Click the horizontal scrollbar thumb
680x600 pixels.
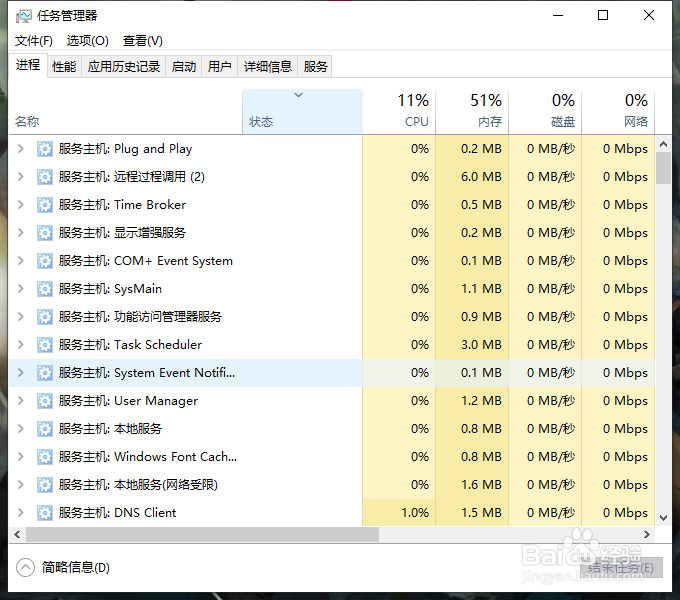click(202, 535)
